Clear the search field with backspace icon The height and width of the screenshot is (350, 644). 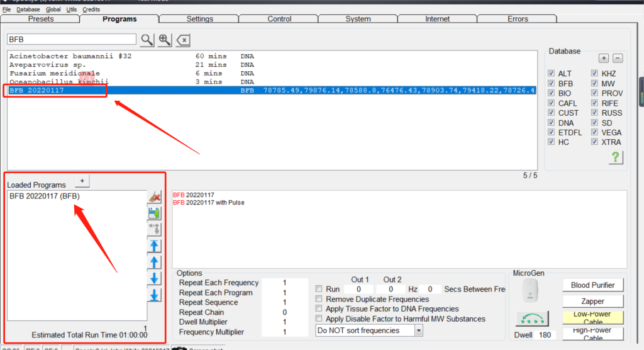183,40
